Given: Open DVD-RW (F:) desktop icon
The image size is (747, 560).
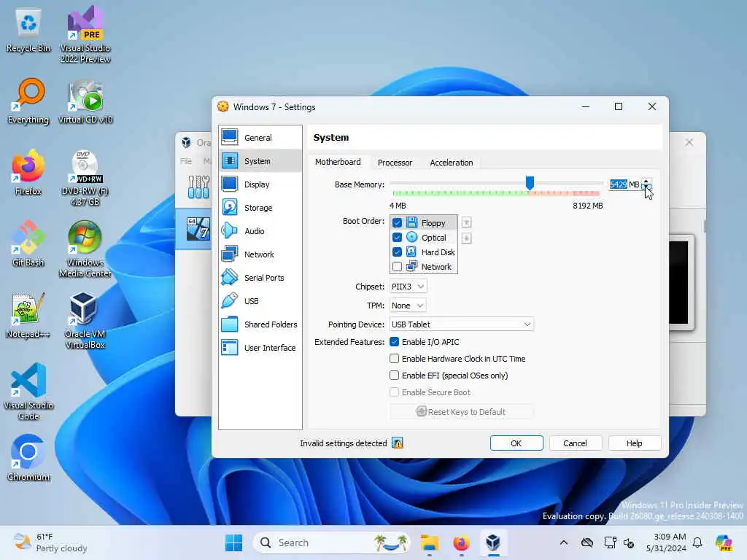Looking at the screenshot, I should (85, 178).
